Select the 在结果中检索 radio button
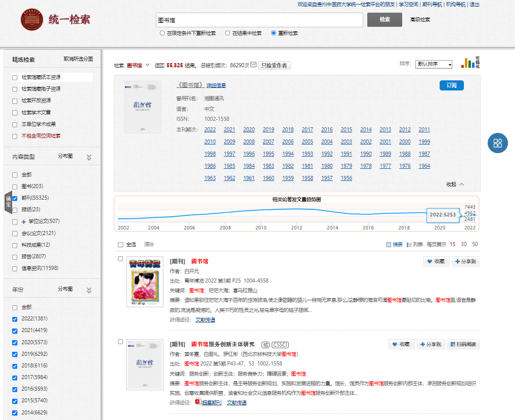Screen dimensions: 515x420 point(228,33)
